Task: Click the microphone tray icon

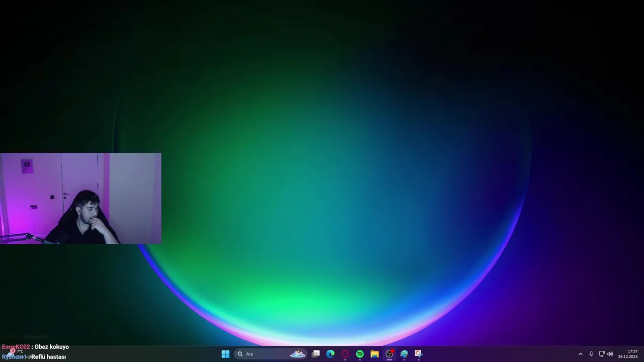Action: [591, 354]
